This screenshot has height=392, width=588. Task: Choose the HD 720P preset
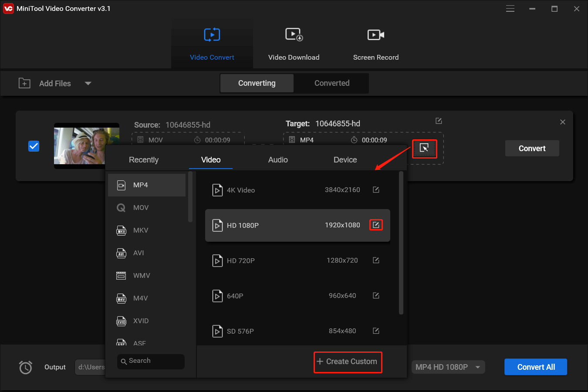pos(297,260)
